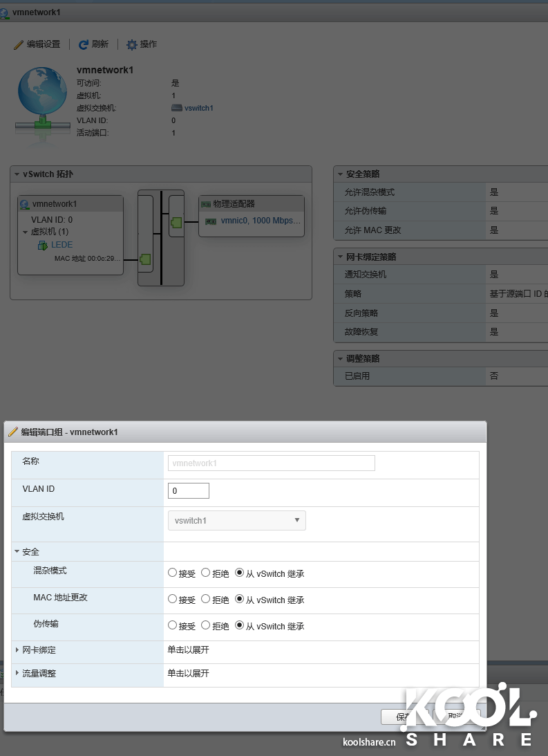Collapse the security policy panel header
This screenshot has height=756, width=548.
coord(340,174)
